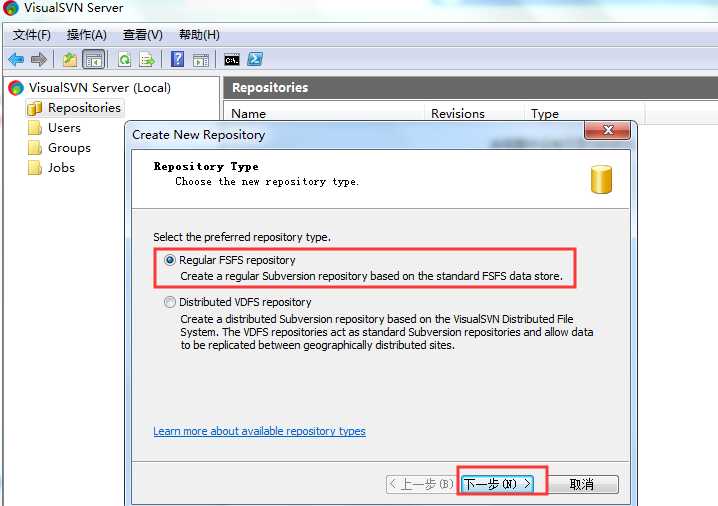This screenshot has height=506, width=718.
Task: Click the 下一步(N) next button
Action: (497, 484)
